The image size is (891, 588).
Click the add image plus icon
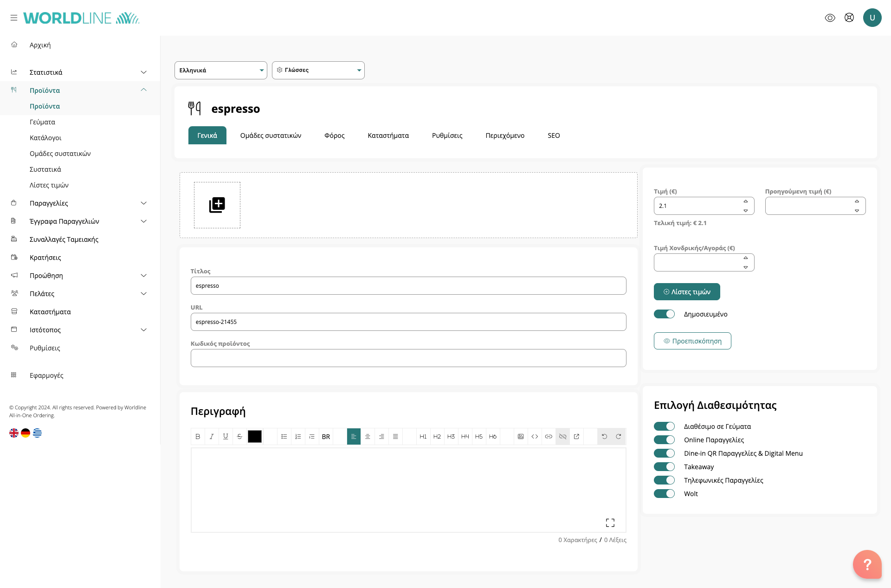click(217, 205)
